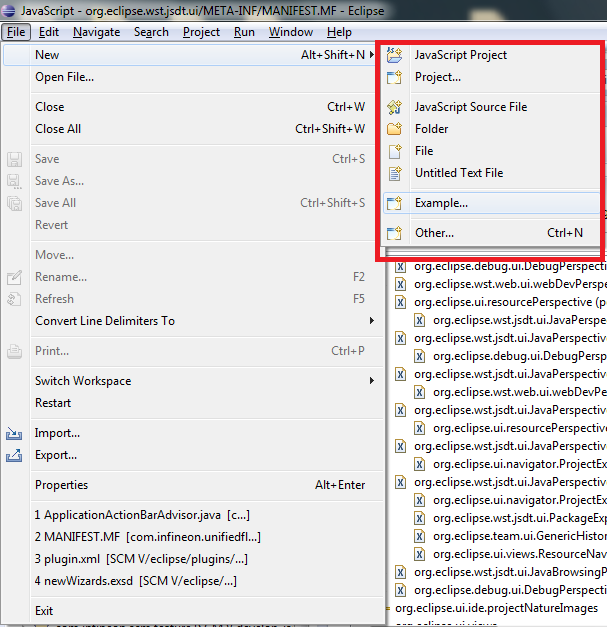
Task: Select Close in the File menu
Action: tap(192, 107)
